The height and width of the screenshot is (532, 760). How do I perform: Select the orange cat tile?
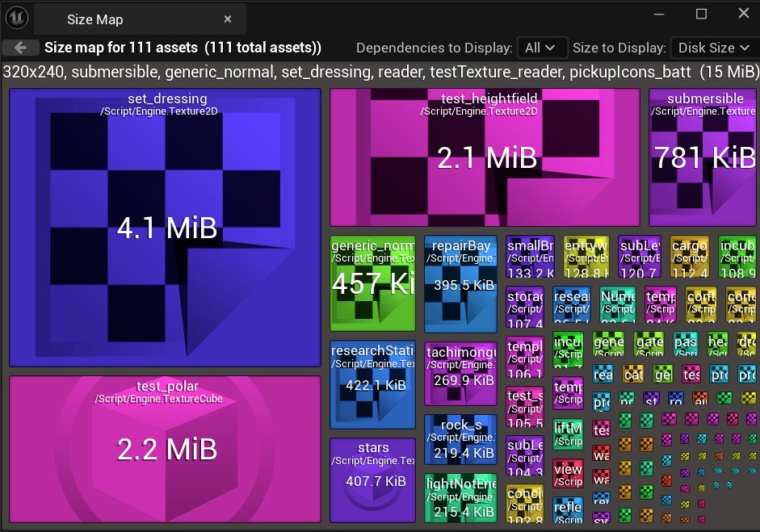(x=633, y=374)
